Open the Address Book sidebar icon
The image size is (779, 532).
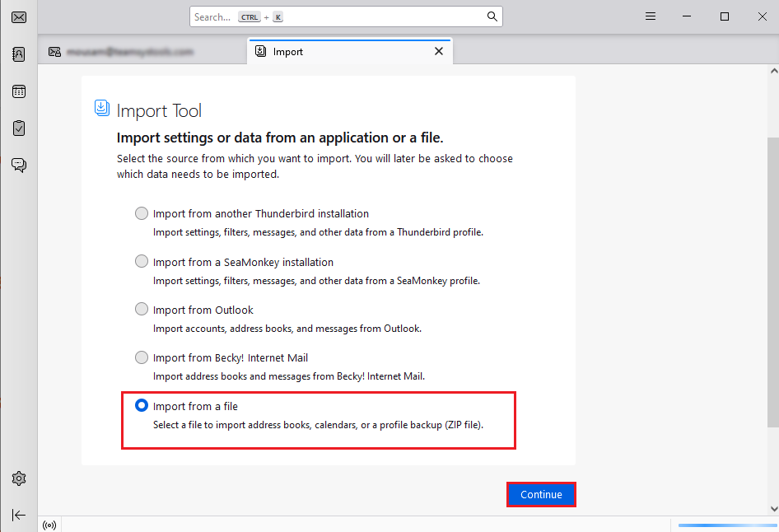pos(19,54)
